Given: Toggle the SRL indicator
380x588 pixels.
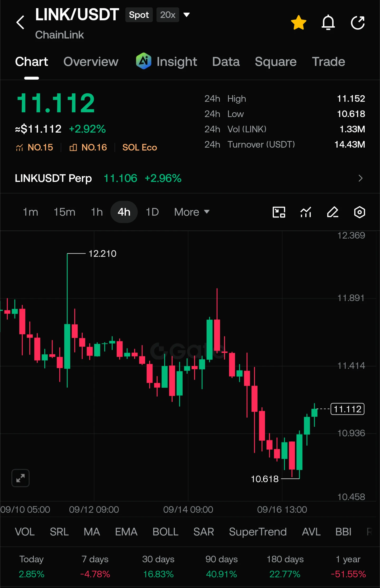Looking at the screenshot, I should (x=59, y=532).
